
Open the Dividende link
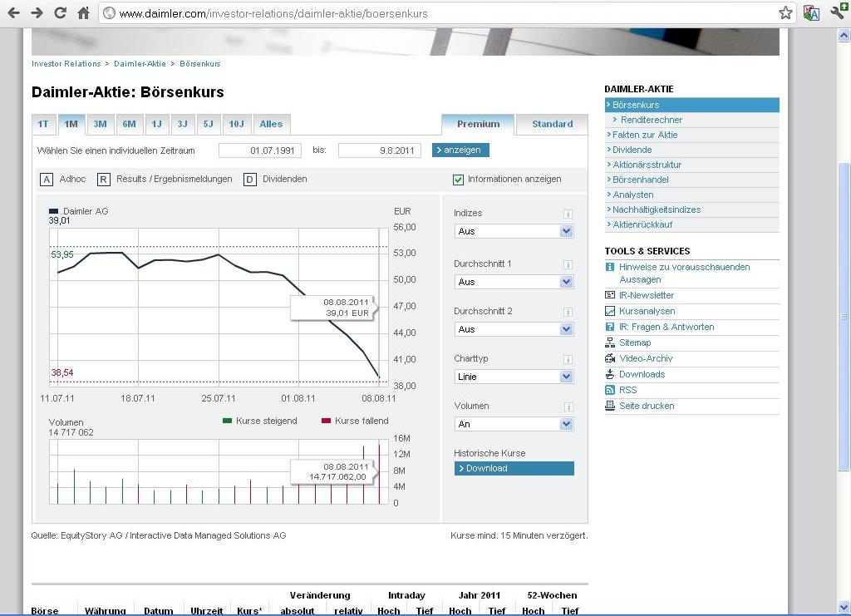[x=632, y=150]
